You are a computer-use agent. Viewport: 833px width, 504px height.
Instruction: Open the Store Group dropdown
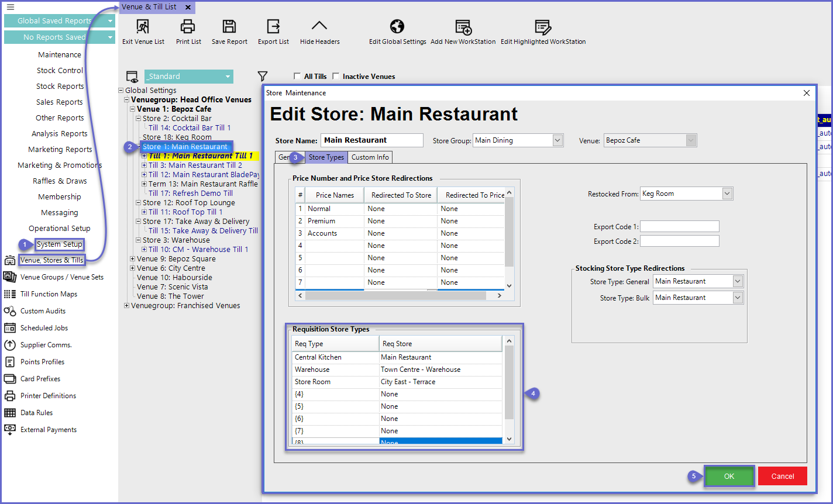(x=557, y=140)
